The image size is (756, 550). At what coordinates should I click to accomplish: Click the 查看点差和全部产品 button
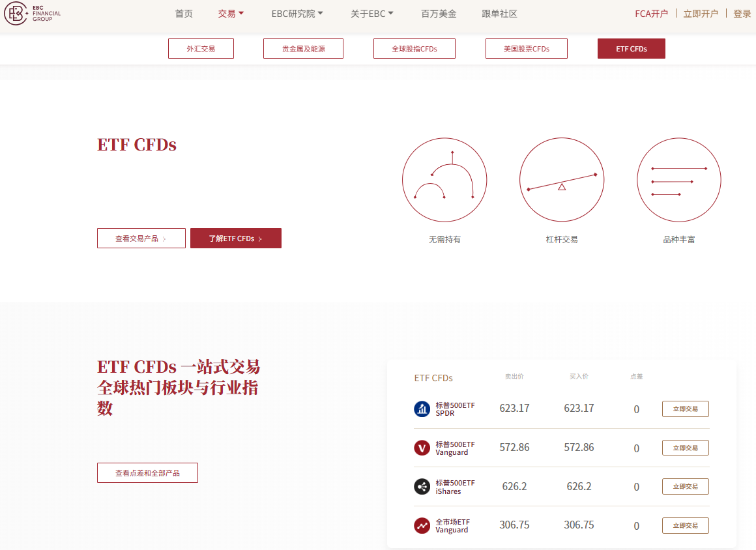147,473
